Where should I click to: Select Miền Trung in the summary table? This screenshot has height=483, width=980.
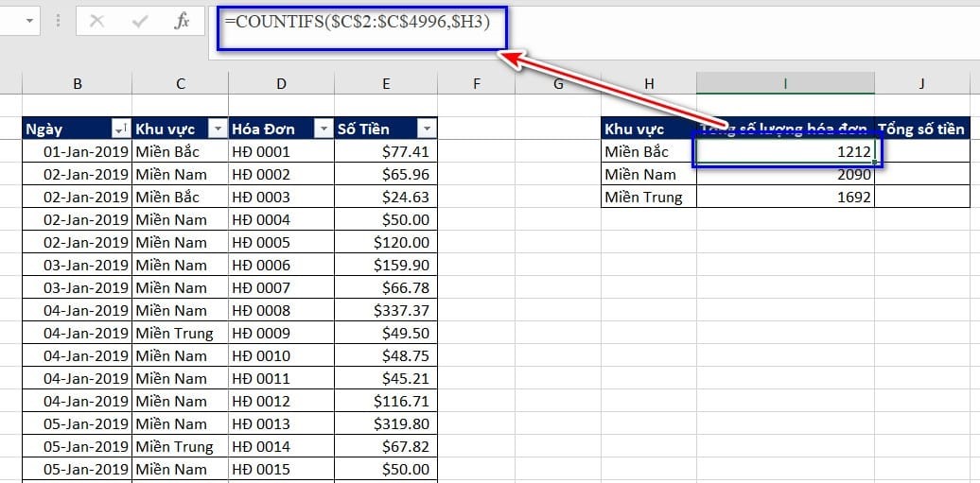click(x=648, y=197)
